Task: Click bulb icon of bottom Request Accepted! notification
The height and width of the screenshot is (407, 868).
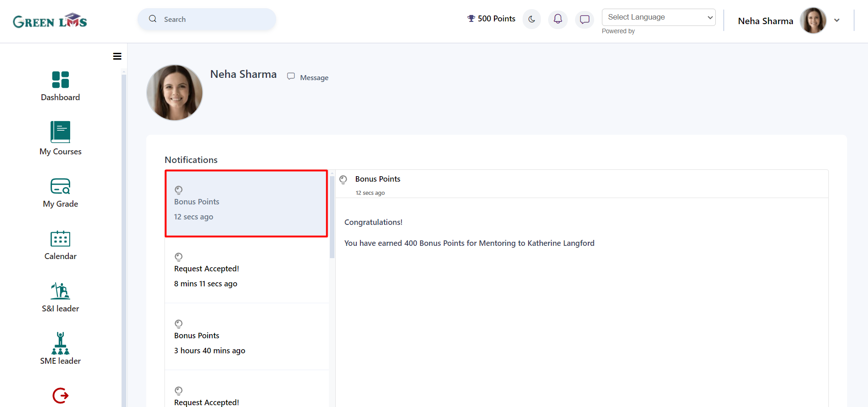Action: coord(179,391)
